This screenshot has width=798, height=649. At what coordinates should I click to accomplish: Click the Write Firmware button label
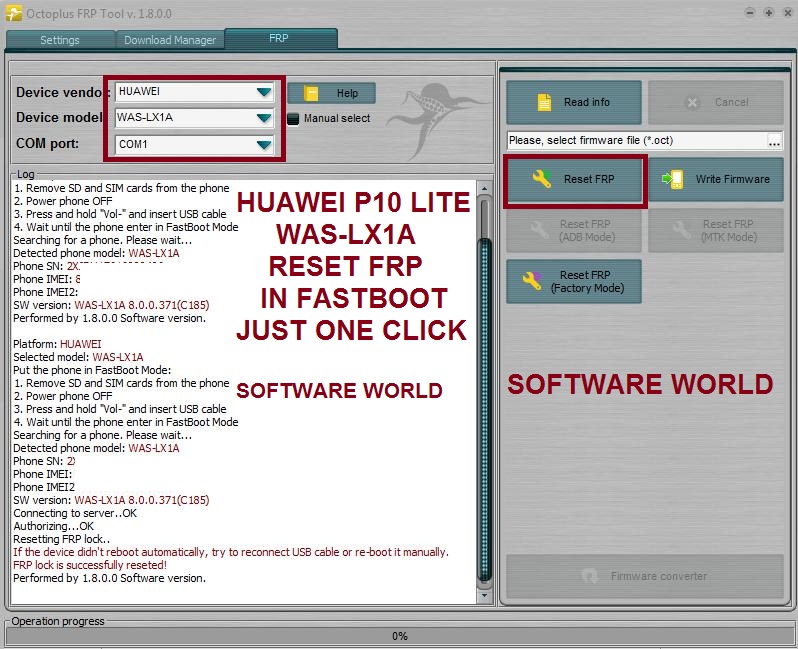[x=732, y=179]
